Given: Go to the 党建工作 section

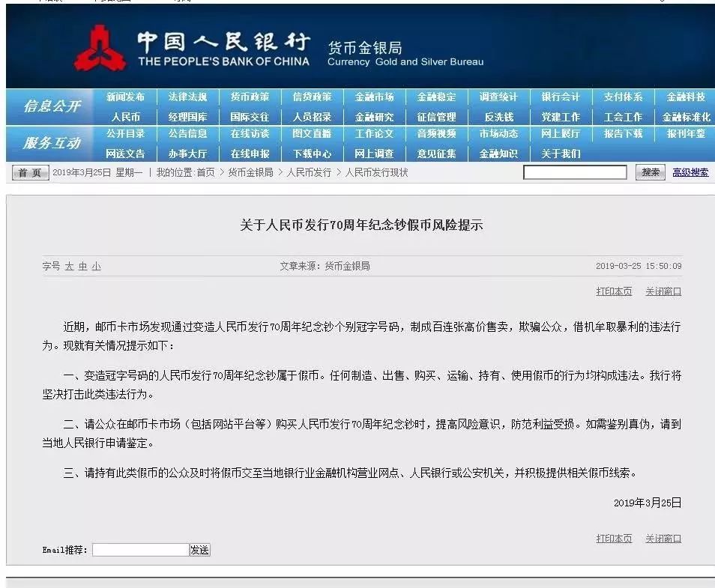Looking at the screenshot, I should (561, 117).
